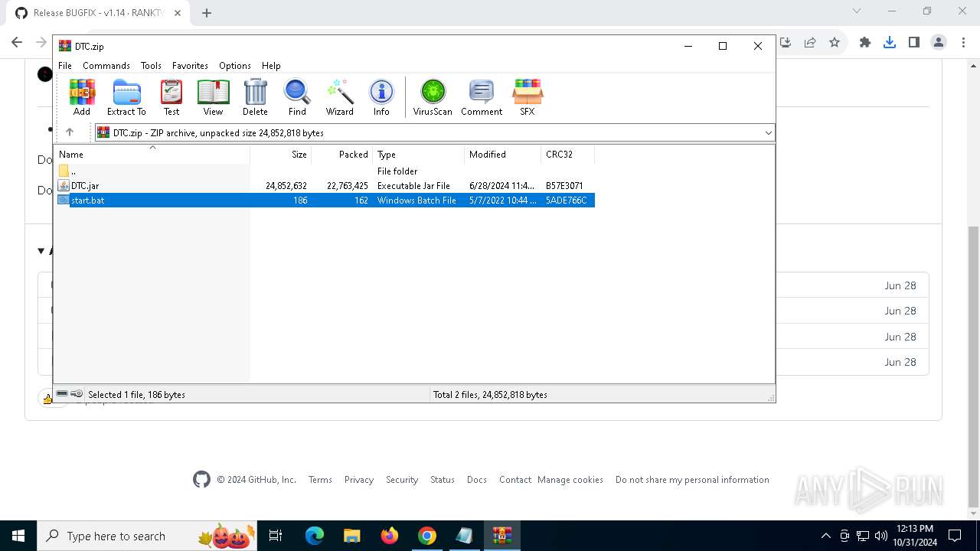Sort by the Size column header

tap(281, 155)
